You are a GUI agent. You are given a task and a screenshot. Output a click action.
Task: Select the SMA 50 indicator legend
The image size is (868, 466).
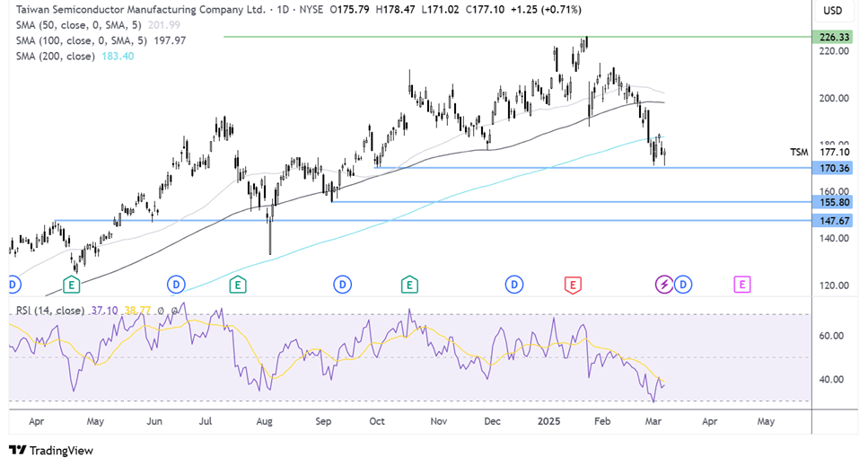click(x=78, y=25)
